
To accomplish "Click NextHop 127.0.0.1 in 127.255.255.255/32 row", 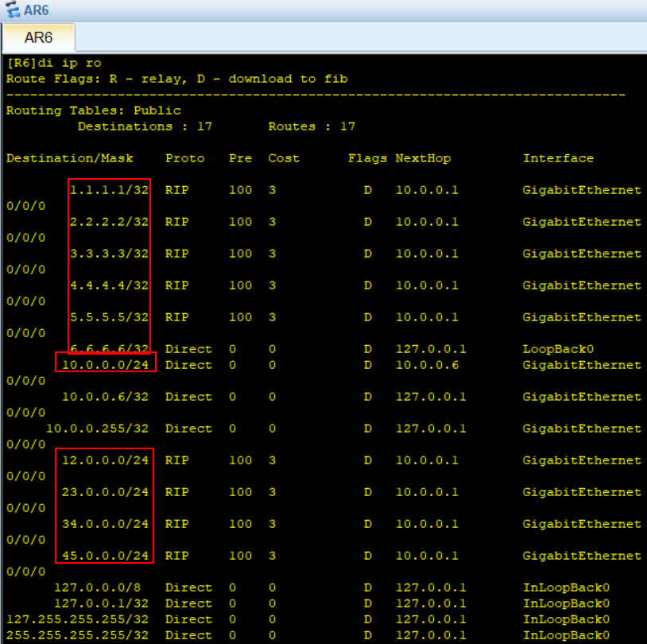I will coord(431,619).
